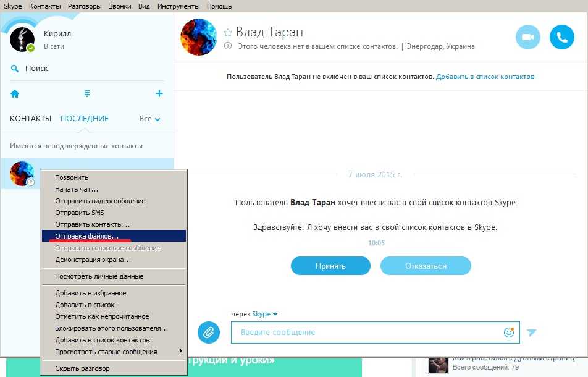Click the Поиск search field
588x377 pixels.
tap(36, 69)
